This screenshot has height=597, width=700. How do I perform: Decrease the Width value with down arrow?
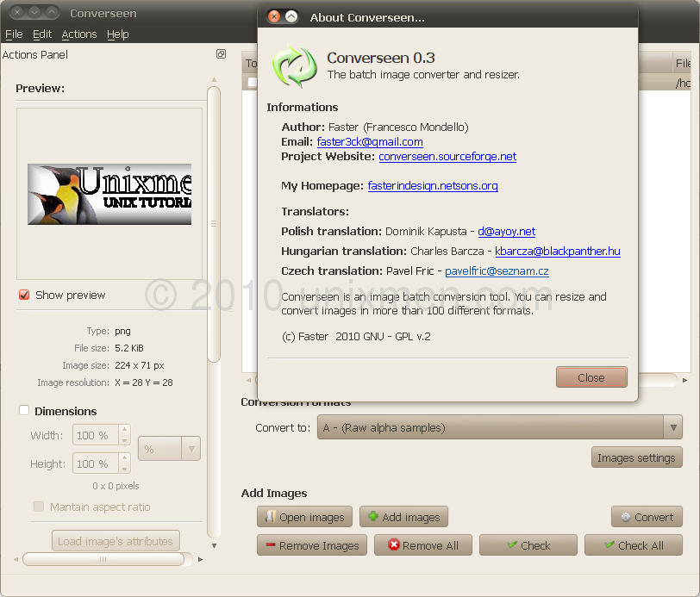tap(124, 440)
